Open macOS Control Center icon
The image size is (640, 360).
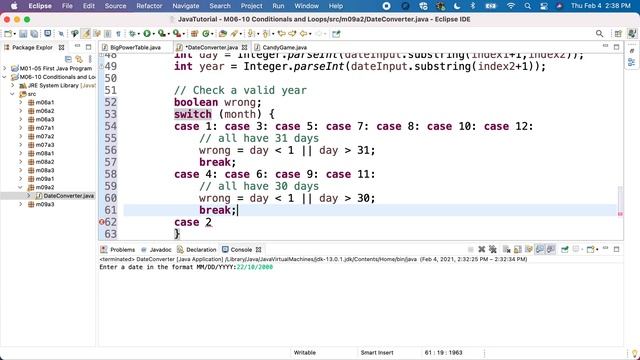pyautogui.click(x=544, y=6)
